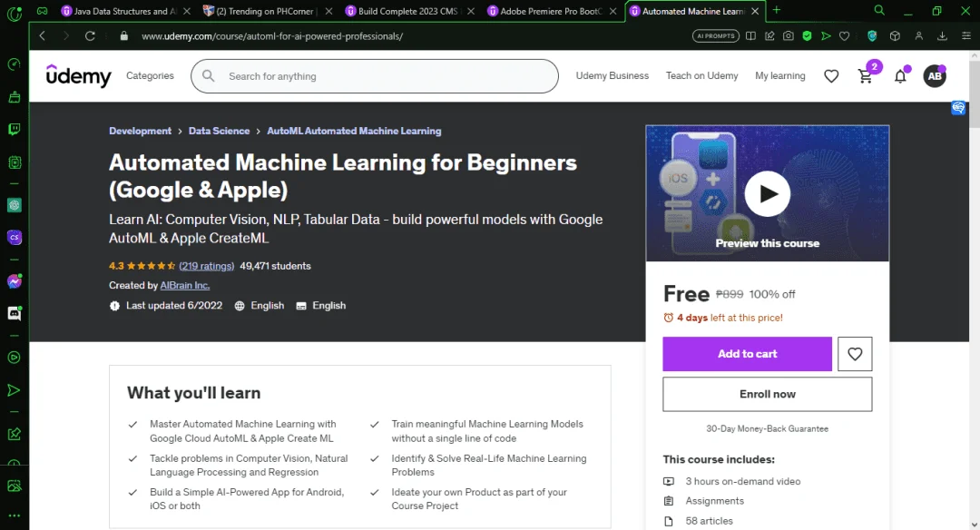The image size is (980, 530).
Task: Open the pinboard edit icon in sidebar
Action: (x=14, y=434)
